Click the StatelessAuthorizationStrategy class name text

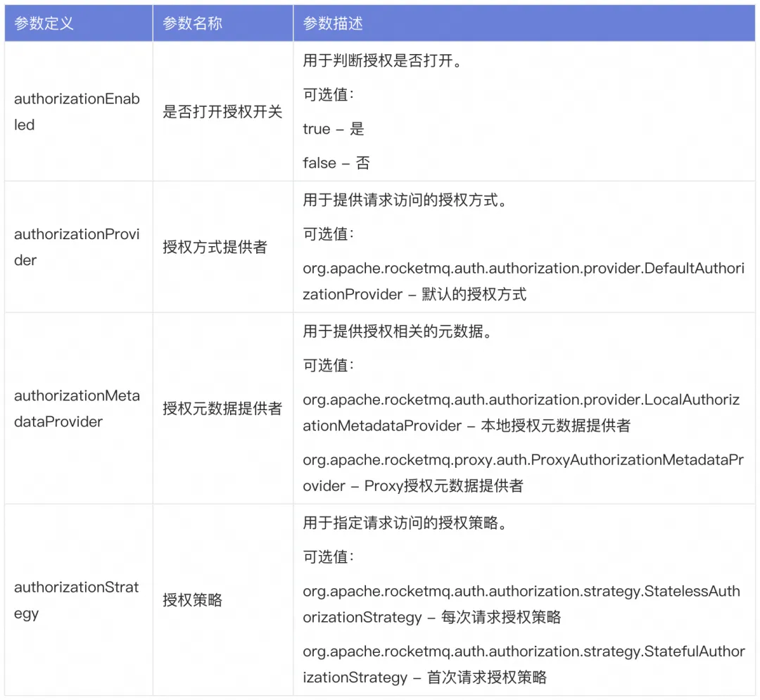tap(521, 604)
